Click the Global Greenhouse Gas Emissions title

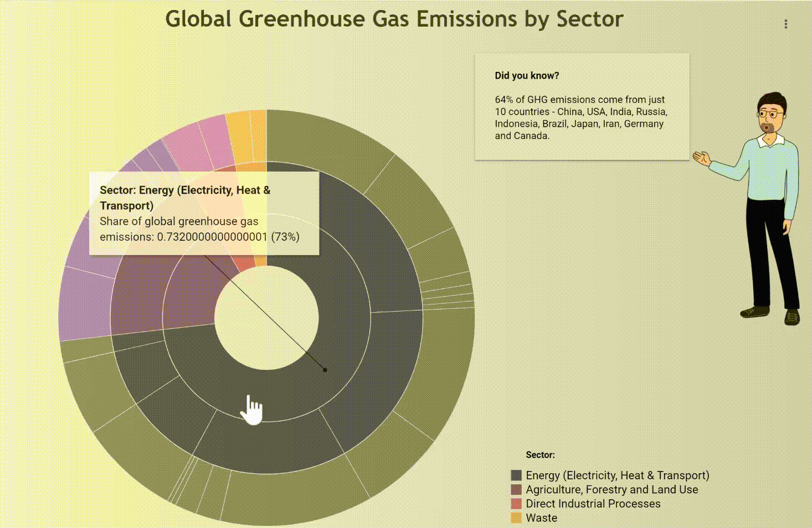[394, 19]
